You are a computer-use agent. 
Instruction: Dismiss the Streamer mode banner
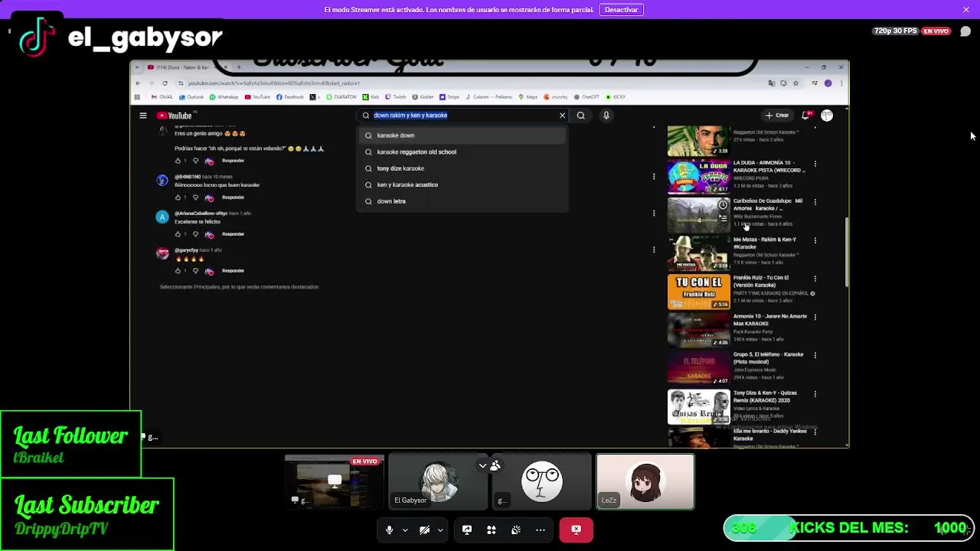point(965,10)
